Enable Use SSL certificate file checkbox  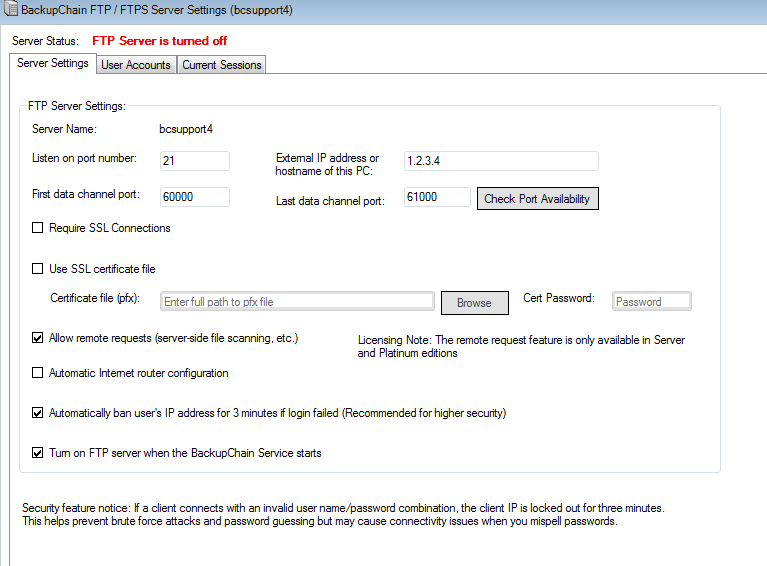[x=38, y=269]
